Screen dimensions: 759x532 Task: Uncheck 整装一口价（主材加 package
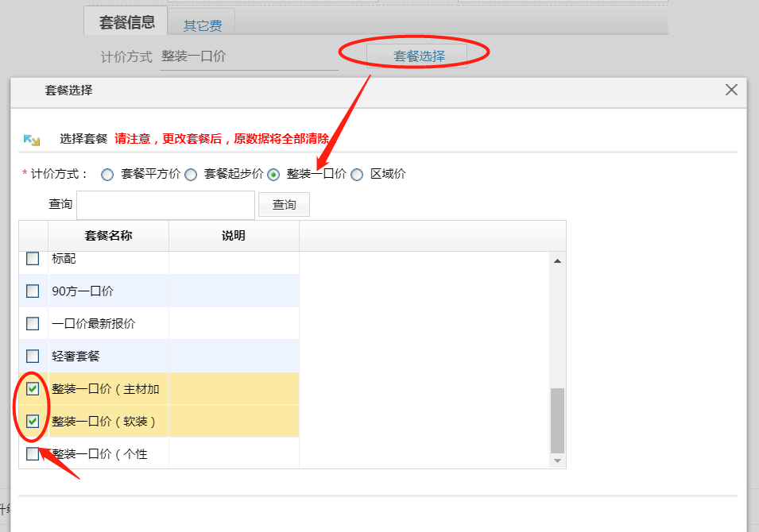(33, 389)
